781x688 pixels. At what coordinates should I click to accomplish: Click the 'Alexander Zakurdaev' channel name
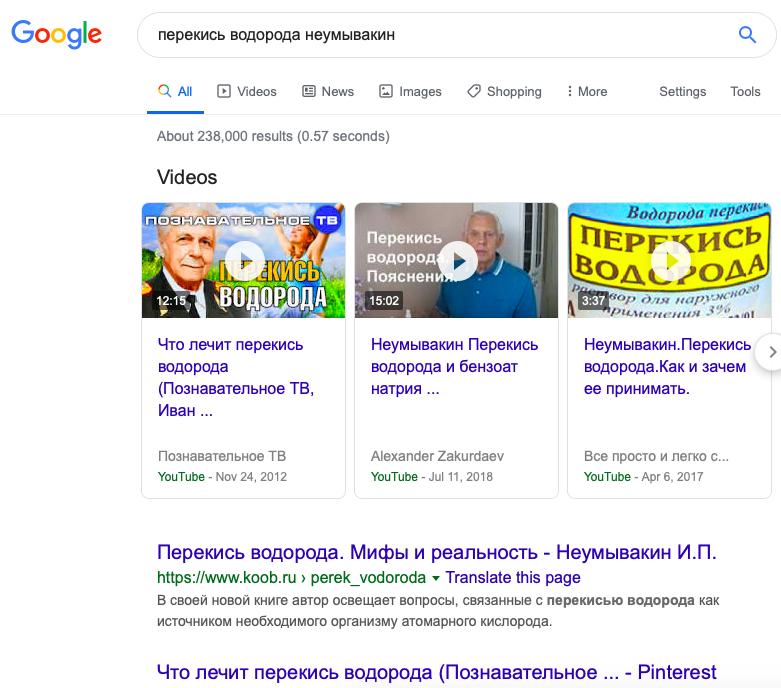[x=437, y=456]
